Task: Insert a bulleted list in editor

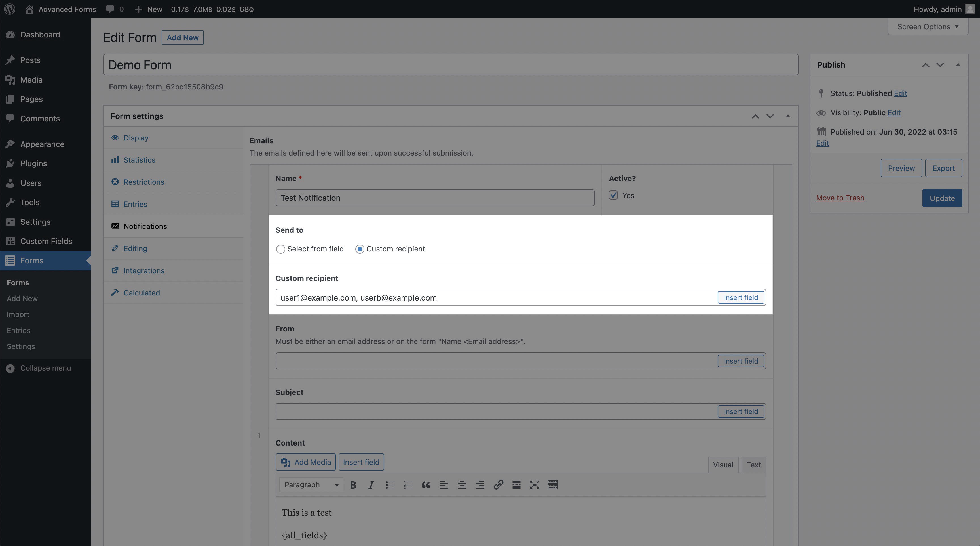Action: (389, 485)
